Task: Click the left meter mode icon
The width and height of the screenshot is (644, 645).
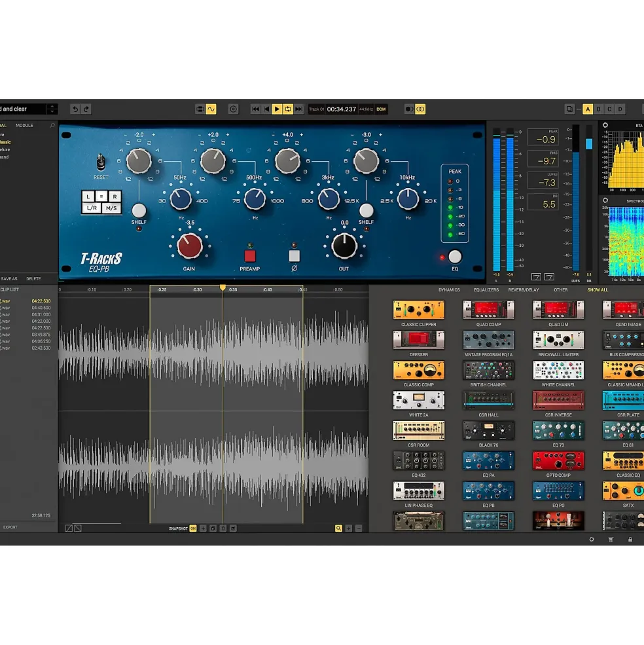Action: (536, 277)
